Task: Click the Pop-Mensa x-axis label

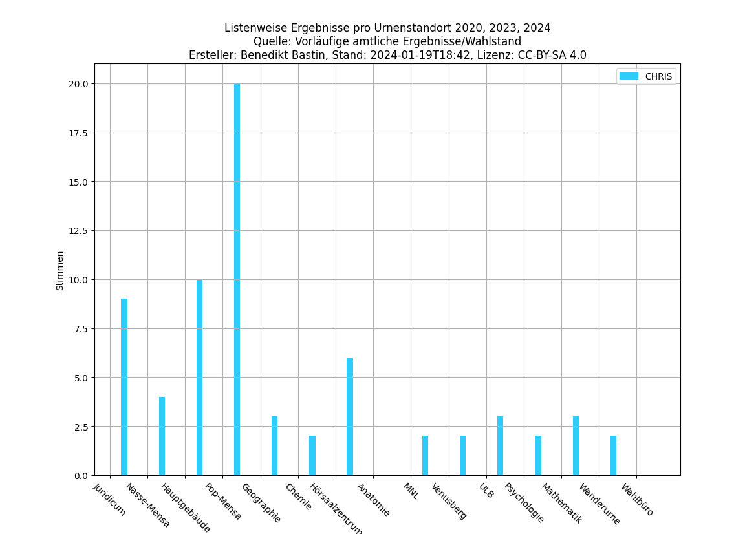Action: (224, 501)
